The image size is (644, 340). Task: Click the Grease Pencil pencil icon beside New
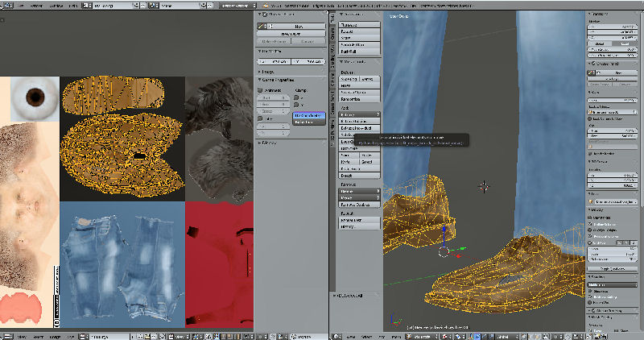tap(260, 26)
